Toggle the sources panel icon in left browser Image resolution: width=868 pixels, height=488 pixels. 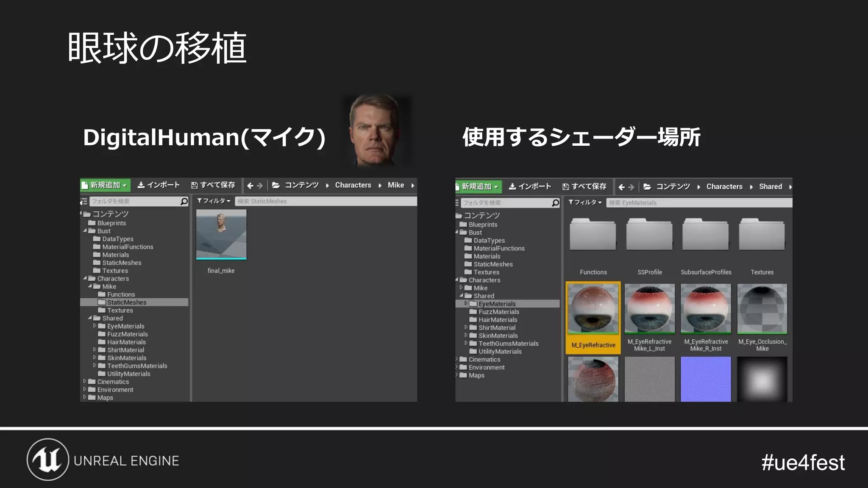(84, 201)
